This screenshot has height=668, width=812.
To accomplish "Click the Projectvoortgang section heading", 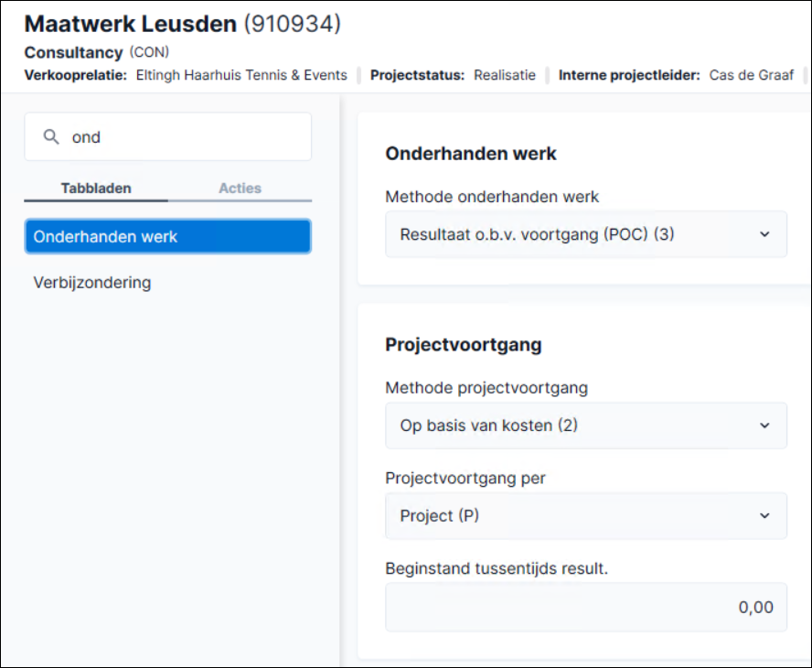I will coord(464,345).
